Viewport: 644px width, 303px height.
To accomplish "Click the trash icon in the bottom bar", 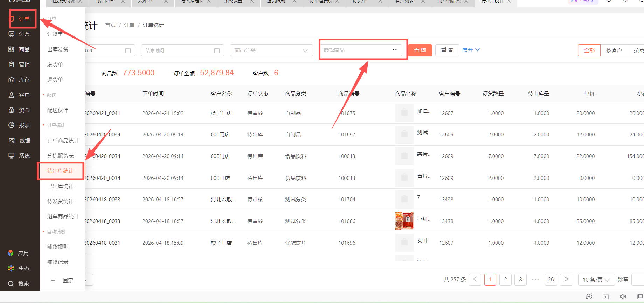I will click(x=606, y=297).
